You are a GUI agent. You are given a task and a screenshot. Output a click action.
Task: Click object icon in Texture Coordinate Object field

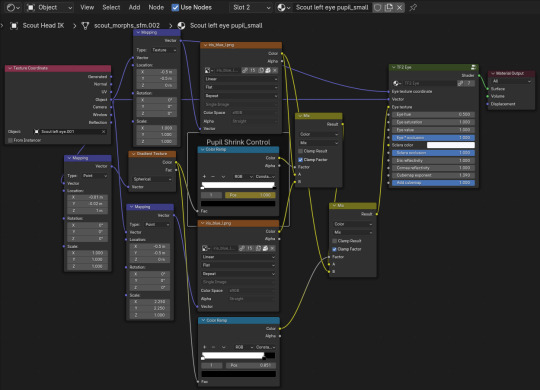coord(37,132)
